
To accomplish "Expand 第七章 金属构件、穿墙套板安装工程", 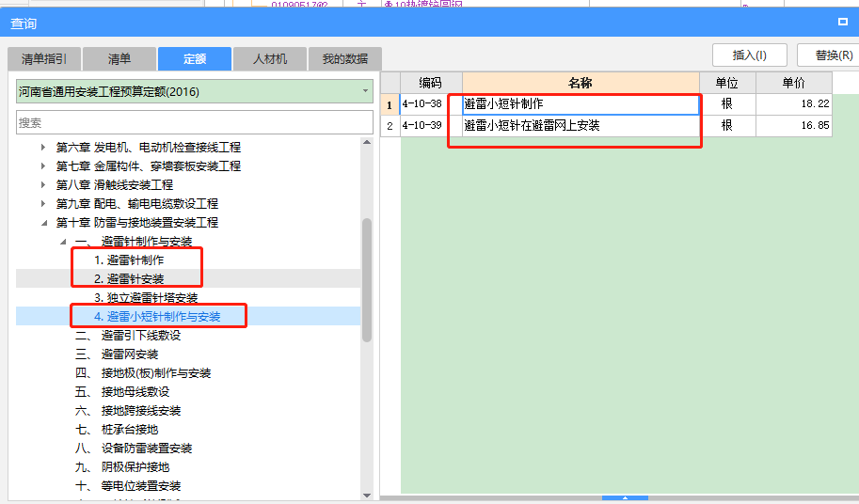I will click(x=43, y=165).
